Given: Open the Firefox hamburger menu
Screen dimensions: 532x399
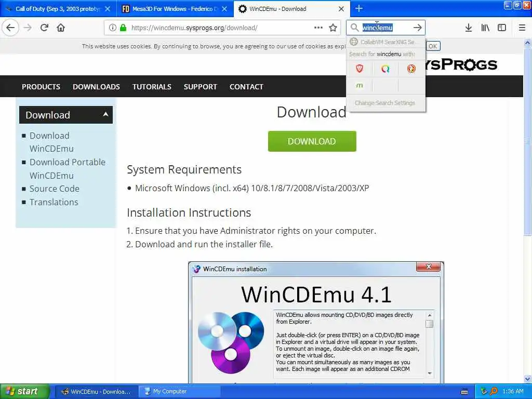Looking at the screenshot, I should (x=522, y=28).
